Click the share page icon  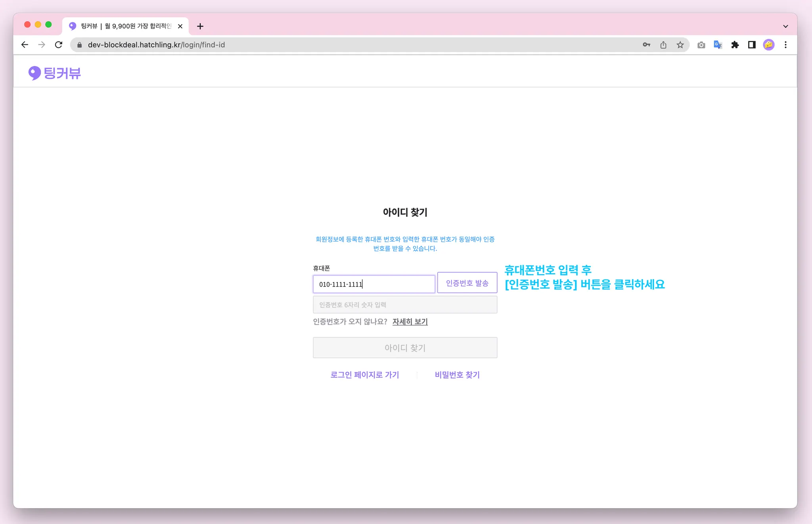(663, 45)
